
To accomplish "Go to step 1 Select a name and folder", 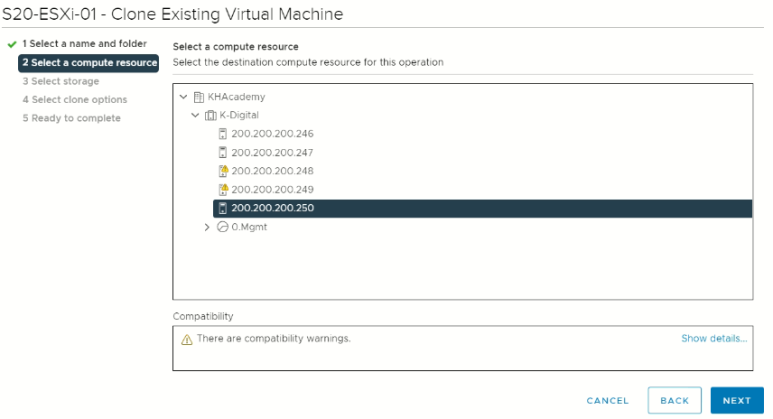I will (84, 44).
